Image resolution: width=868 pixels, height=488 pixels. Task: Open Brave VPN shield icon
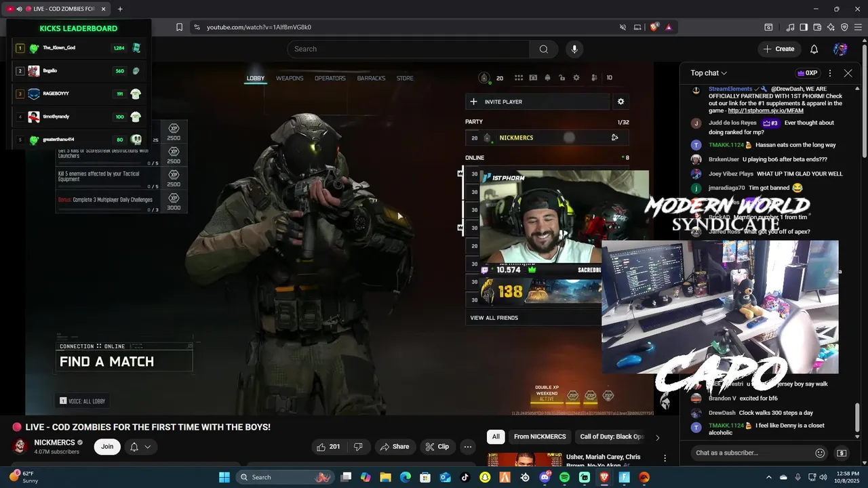844,27
